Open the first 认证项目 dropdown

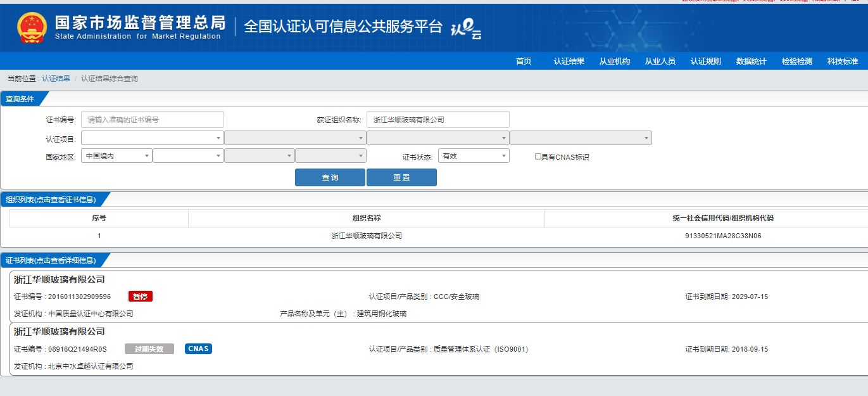pyautogui.click(x=152, y=138)
